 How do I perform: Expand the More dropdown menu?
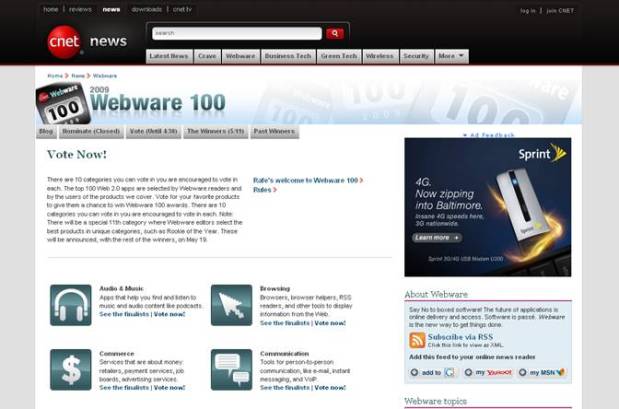click(452, 56)
